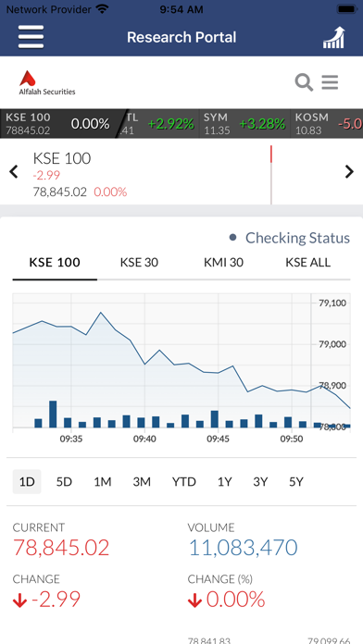
Task: Tap the growth chart icon in header
Action: click(x=333, y=38)
